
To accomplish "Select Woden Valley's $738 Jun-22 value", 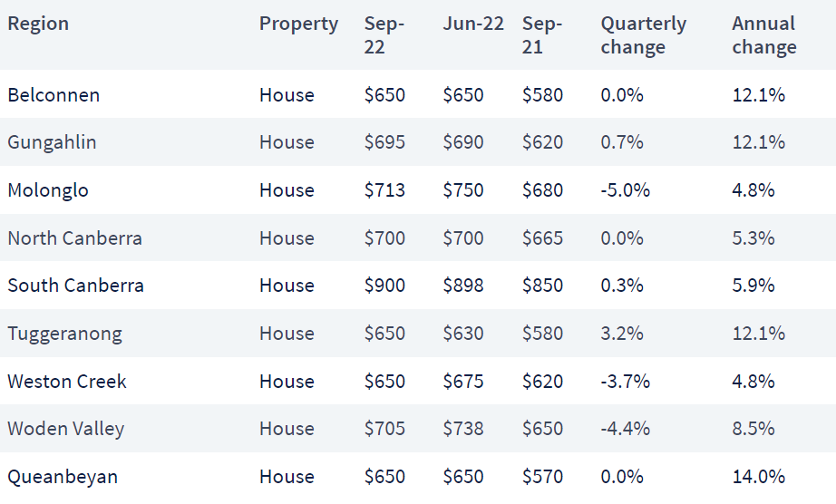I will click(462, 429).
